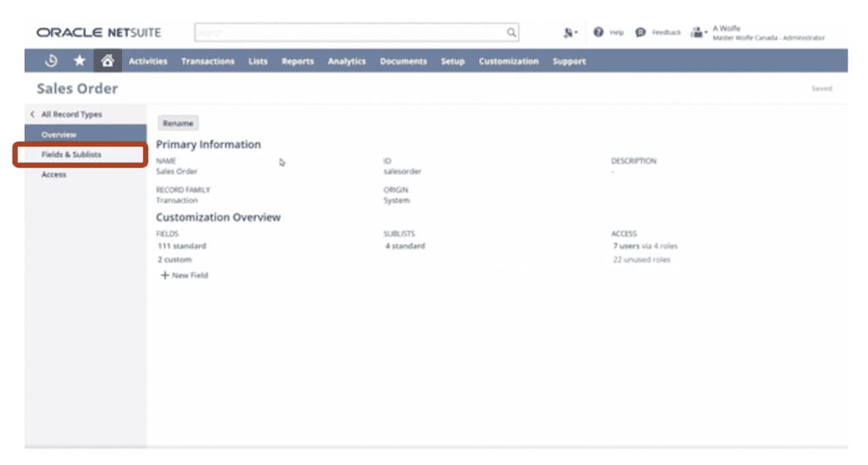Open the Analytics menu
The width and height of the screenshot is (868, 465).
point(347,62)
